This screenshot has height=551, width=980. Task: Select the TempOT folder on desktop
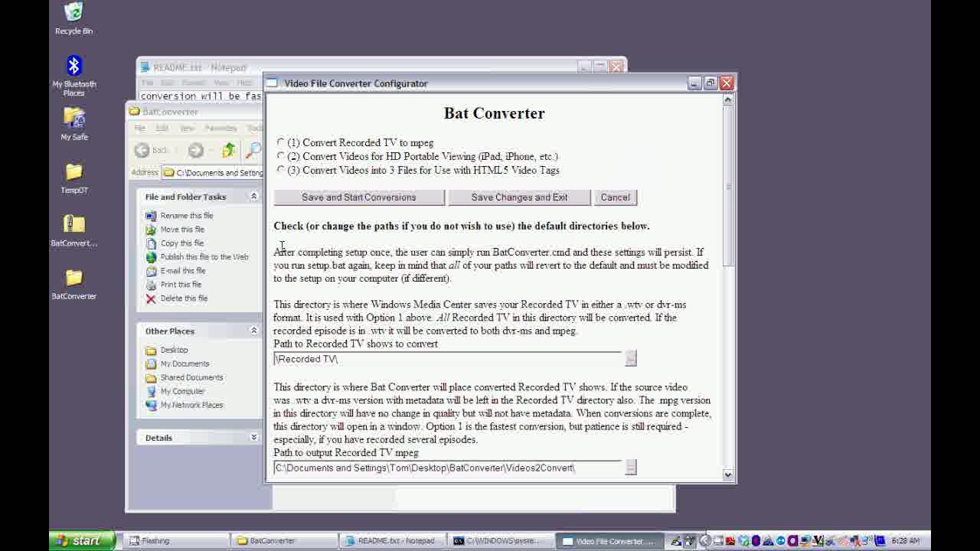[74, 178]
